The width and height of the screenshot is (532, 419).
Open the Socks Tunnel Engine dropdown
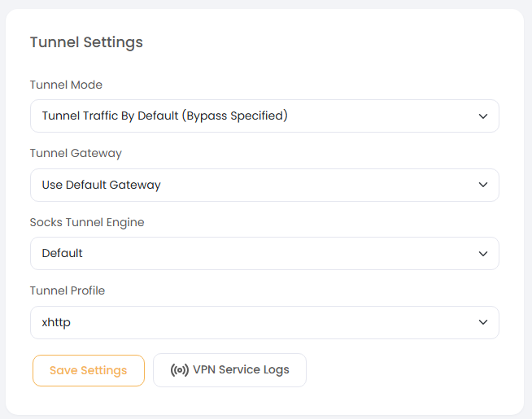pos(264,254)
